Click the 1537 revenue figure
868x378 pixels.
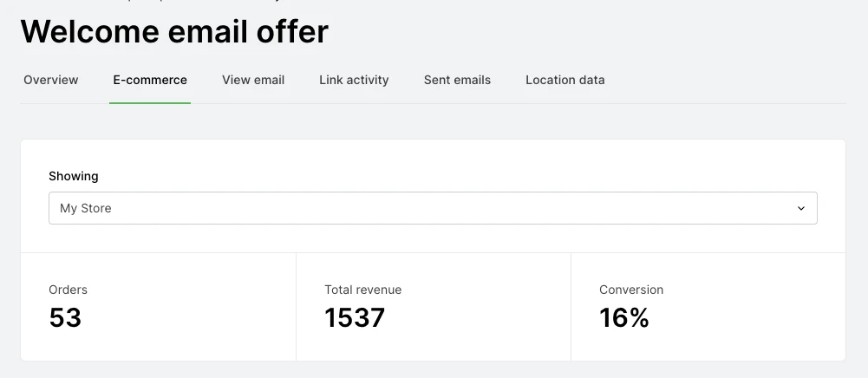coord(355,318)
